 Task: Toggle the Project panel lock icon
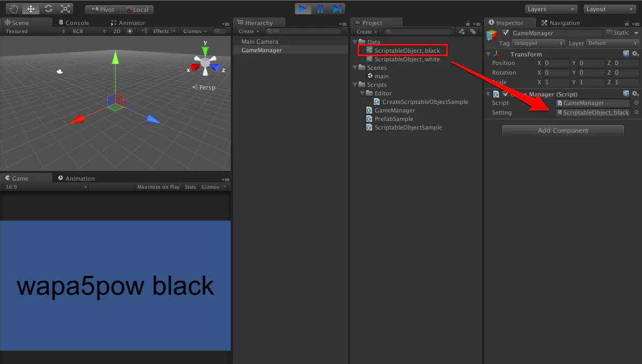(468, 23)
